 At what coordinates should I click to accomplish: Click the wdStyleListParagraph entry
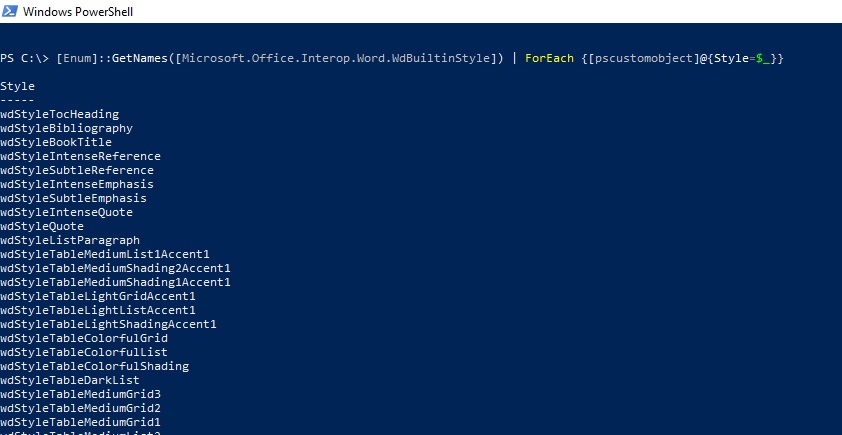pyautogui.click(x=70, y=241)
